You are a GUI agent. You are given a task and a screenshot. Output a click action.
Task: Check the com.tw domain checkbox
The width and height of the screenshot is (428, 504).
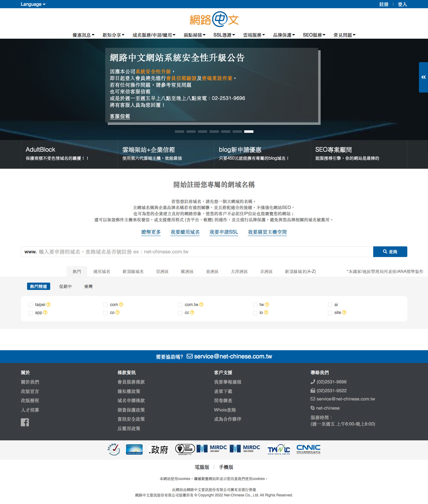(180, 305)
